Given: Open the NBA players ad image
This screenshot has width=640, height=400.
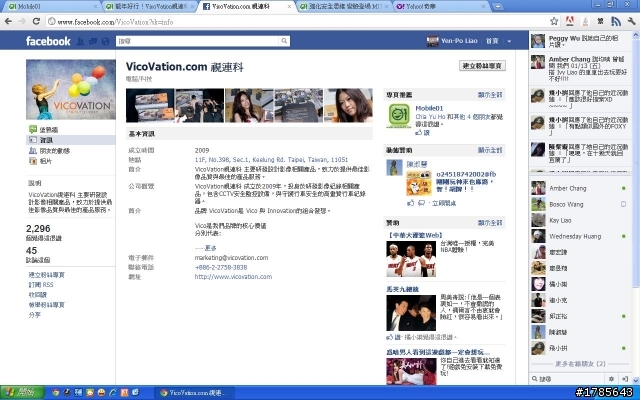Looking at the screenshot, I should coord(411,259).
